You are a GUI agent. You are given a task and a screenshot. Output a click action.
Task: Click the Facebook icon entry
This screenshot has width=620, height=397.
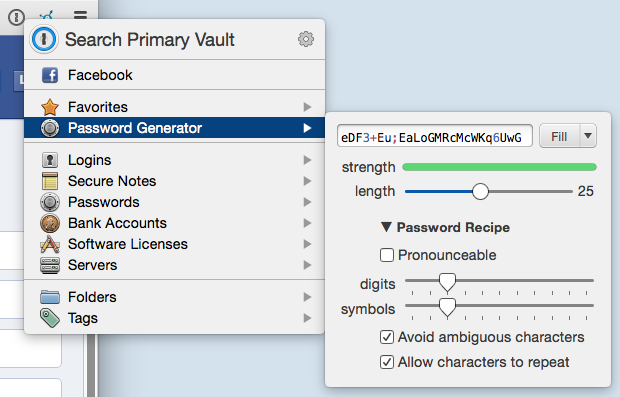50,75
